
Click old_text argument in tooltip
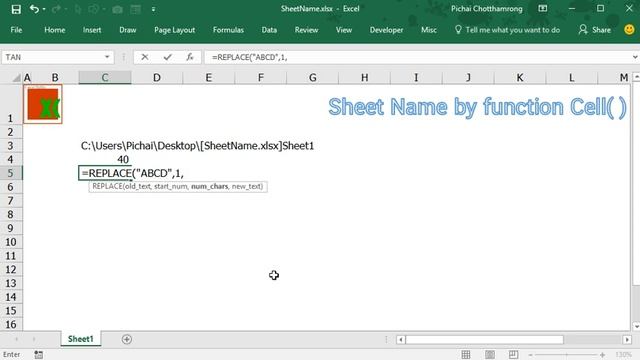[138, 187]
